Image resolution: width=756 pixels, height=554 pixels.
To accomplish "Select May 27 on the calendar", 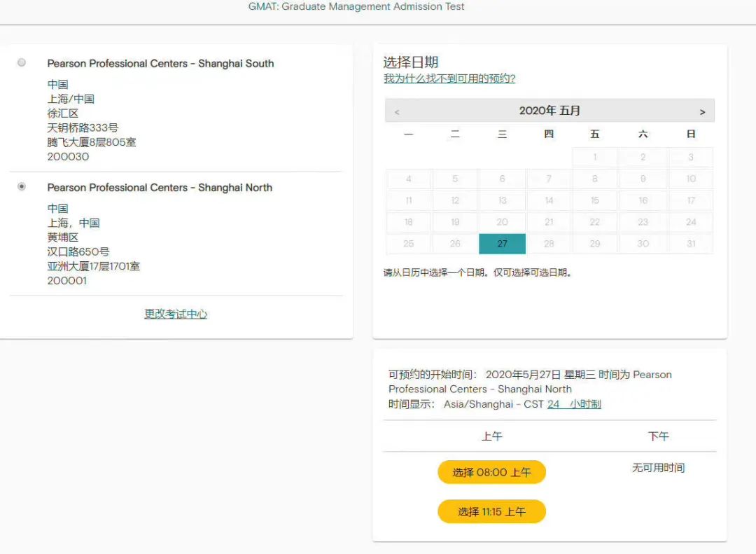I will click(x=502, y=244).
